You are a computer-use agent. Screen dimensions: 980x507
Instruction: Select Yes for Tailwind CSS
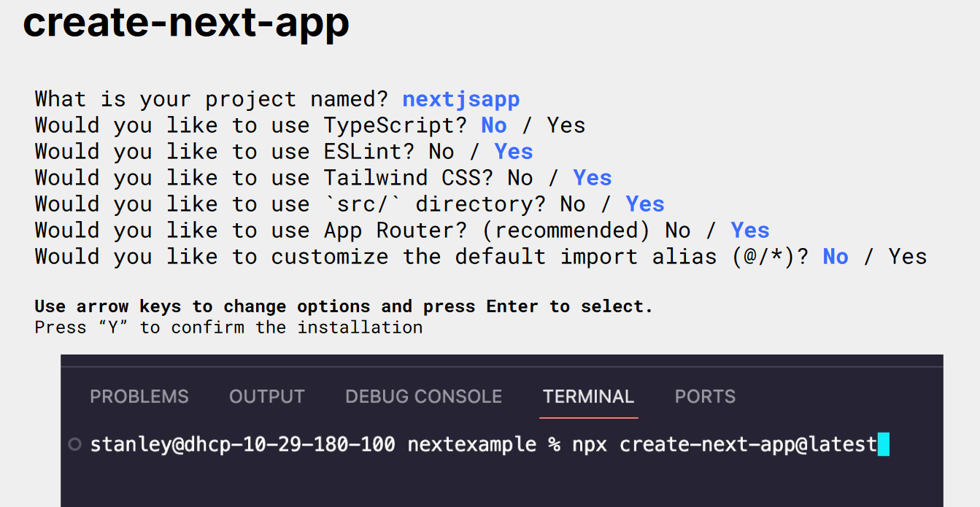point(593,178)
